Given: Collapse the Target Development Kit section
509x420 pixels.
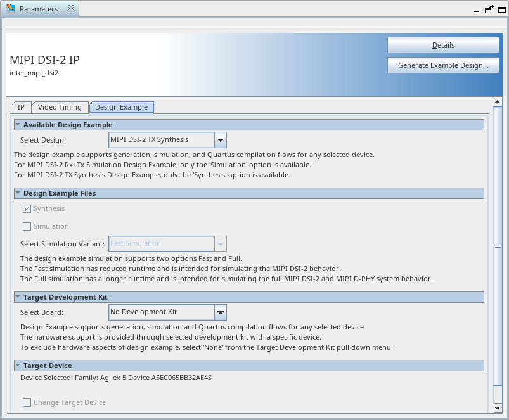Looking at the screenshot, I should pyautogui.click(x=18, y=296).
